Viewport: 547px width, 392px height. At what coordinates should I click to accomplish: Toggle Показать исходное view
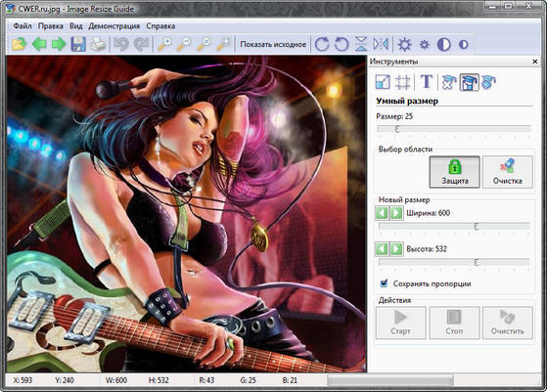pyautogui.click(x=273, y=44)
